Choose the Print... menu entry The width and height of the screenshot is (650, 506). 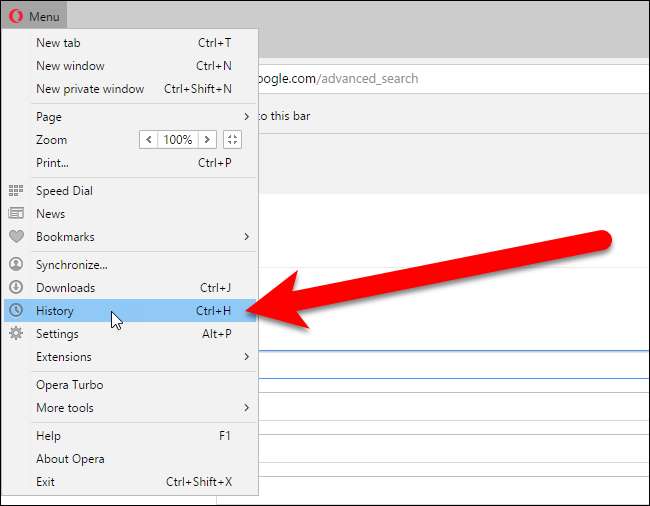(x=53, y=163)
